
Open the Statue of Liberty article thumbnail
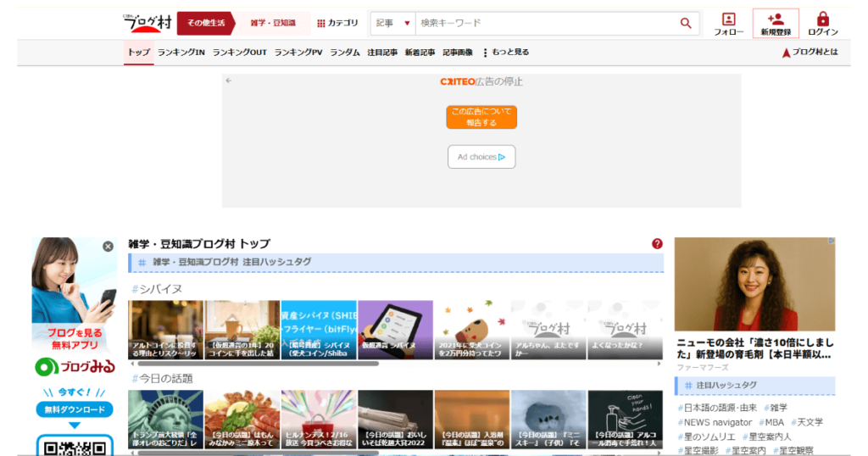tap(165, 420)
